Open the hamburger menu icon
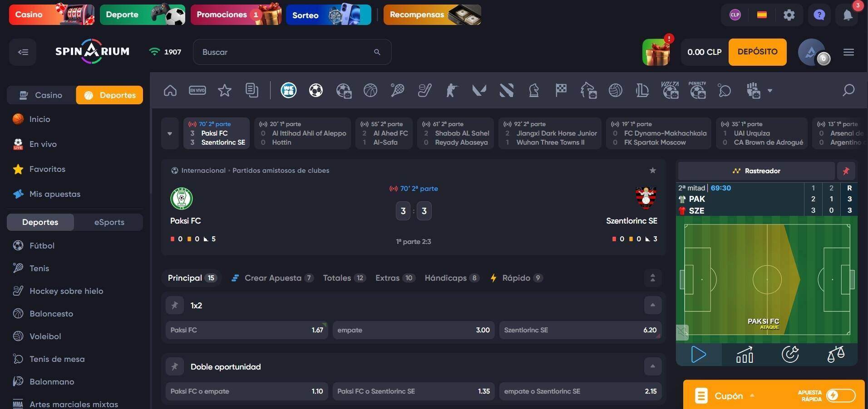The height and width of the screenshot is (409, 868). click(x=848, y=52)
